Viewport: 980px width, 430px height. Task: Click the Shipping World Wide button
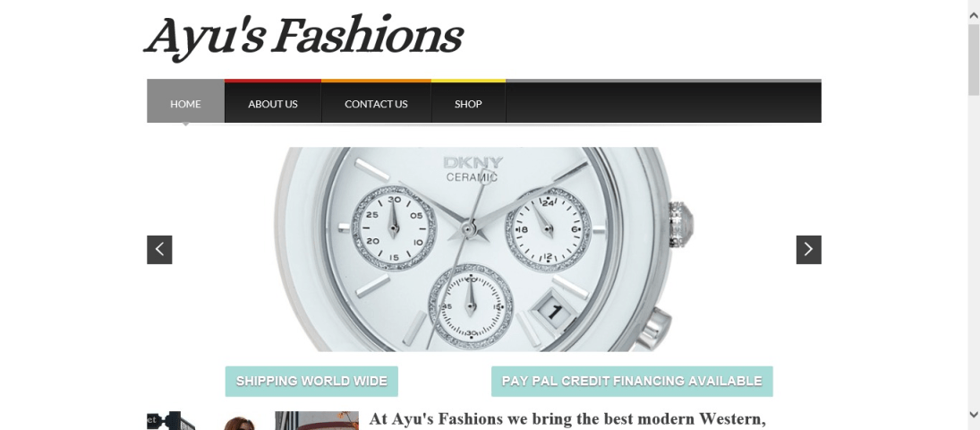point(311,382)
